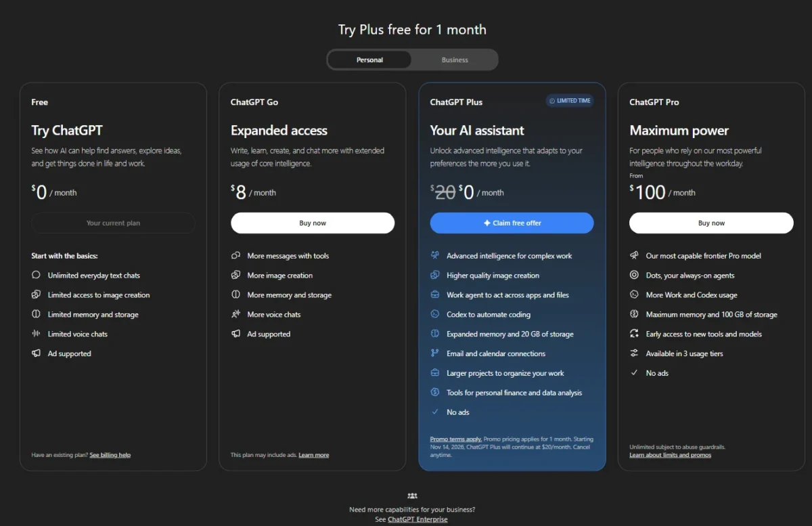Screen dimensions: 812x526
Task: Open Learn more link in Go card
Action: coord(314,455)
